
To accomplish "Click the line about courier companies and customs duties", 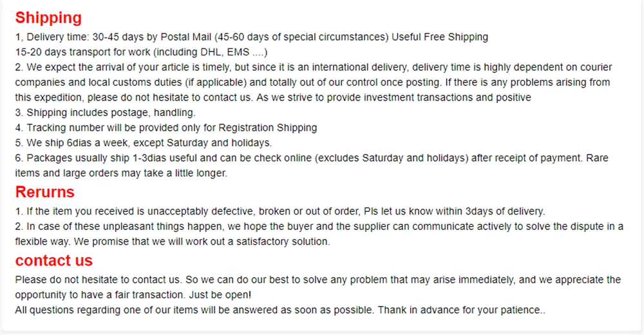I will click(312, 82).
